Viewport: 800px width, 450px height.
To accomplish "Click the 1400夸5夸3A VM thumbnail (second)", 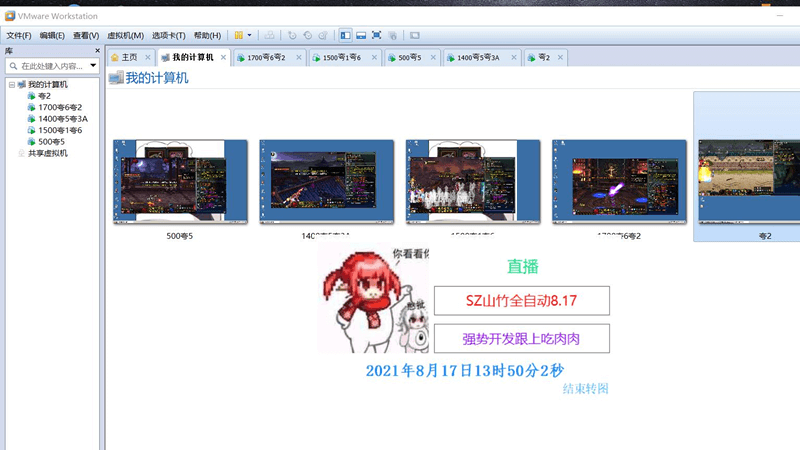I will 327,182.
